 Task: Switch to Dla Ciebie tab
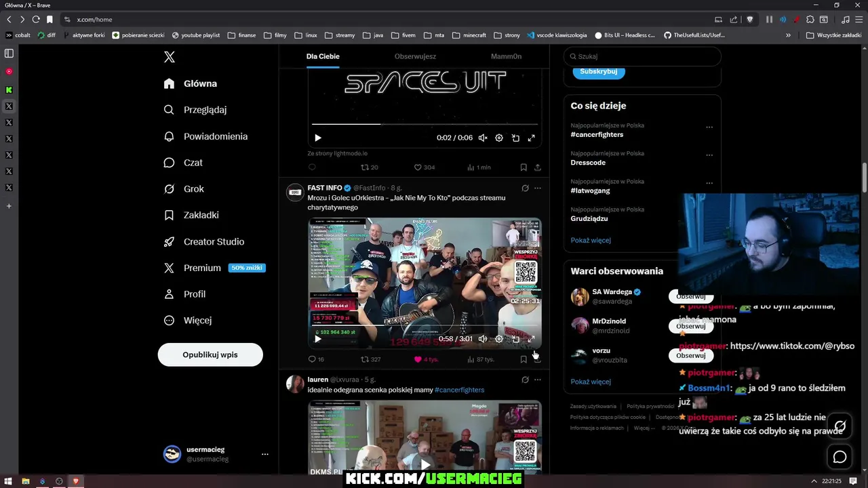[x=323, y=56]
